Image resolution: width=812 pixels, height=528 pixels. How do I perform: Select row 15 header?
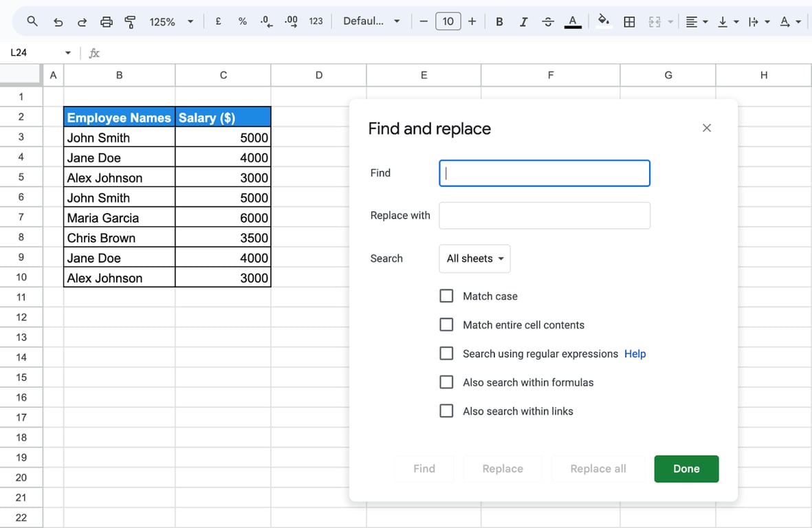(x=21, y=377)
